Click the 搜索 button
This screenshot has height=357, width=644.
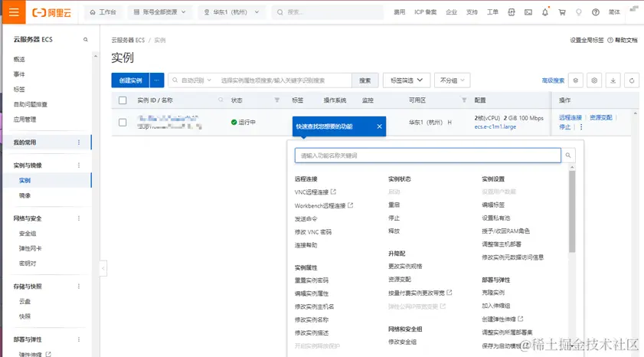click(x=364, y=80)
